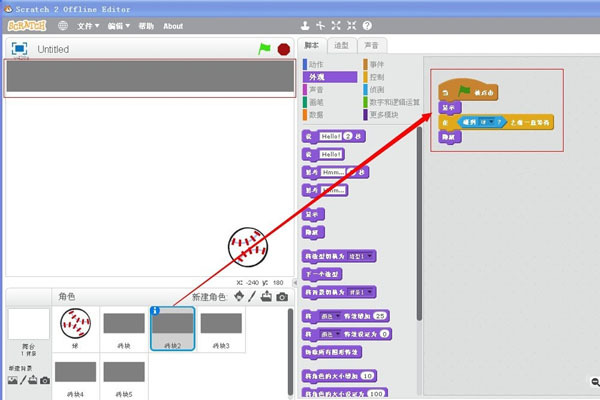Expand backdrop dropdown in switch backdrop block
Screen dimensions: 600x400
coord(370,292)
